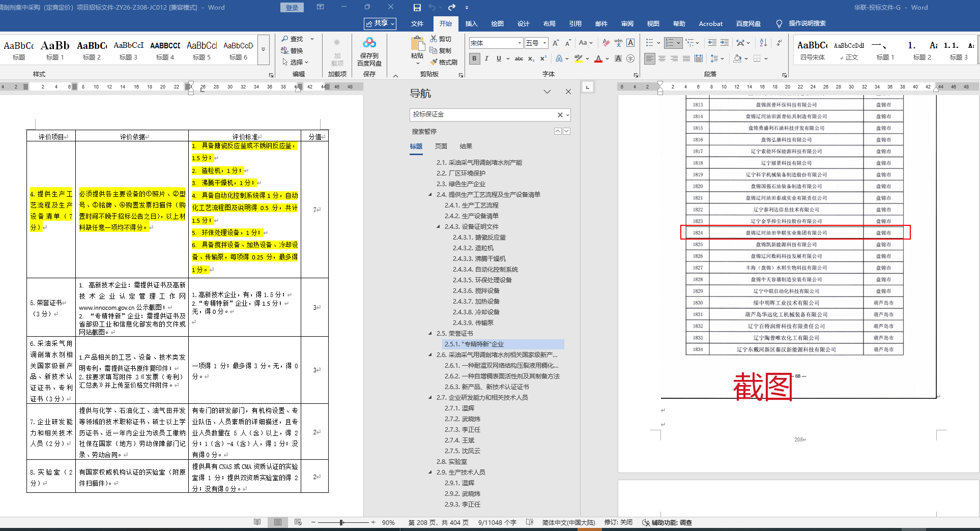980x531 pixels.
Task: Toggle left text alignment
Action: pos(650,58)
